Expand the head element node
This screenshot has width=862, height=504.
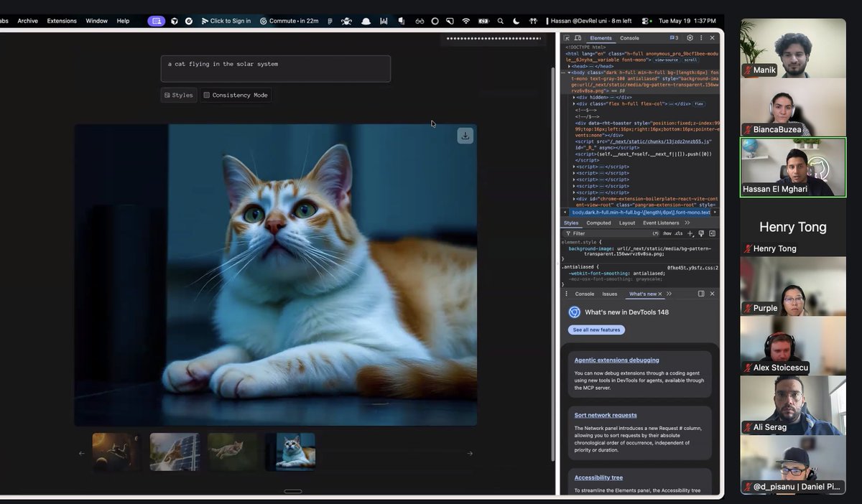(570, 66)
